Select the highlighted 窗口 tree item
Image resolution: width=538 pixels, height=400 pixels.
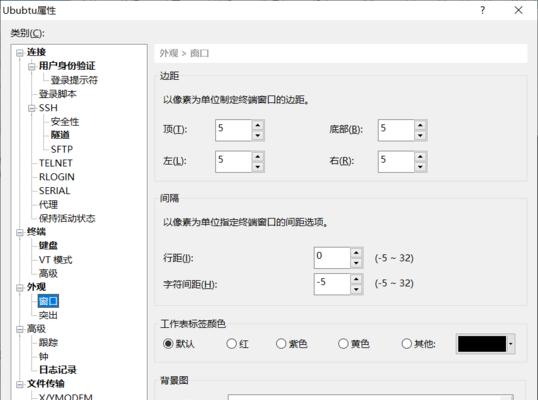(48, 301)
